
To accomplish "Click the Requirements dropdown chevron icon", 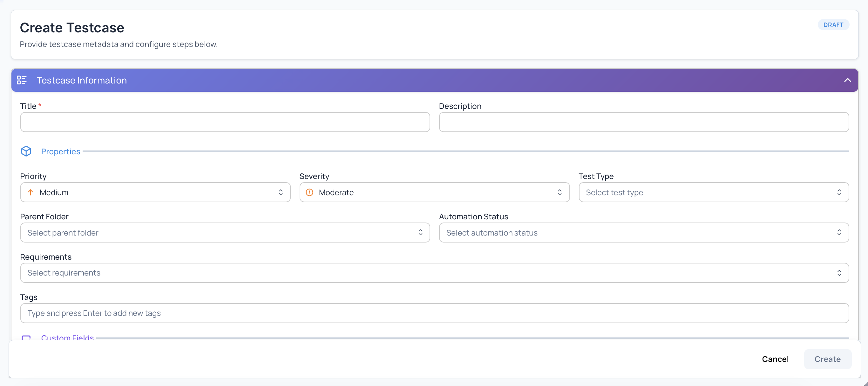I will pyautogui.click(x=839, y=273).
